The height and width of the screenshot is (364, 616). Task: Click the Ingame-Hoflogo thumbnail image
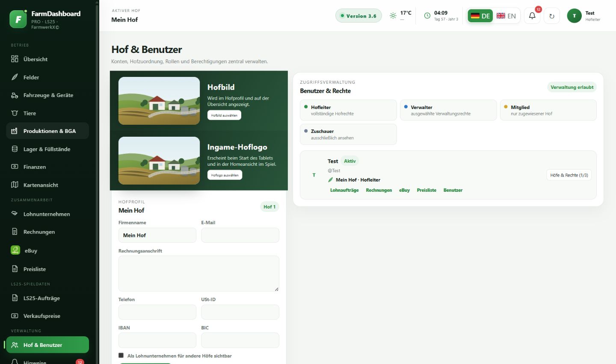pyautogui.click(x=159, y=161)
